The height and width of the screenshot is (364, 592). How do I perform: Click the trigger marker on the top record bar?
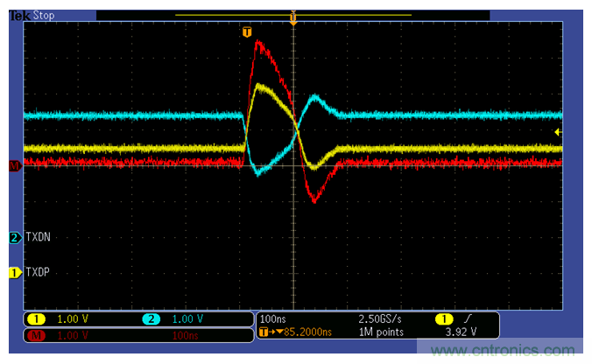point(292,16)
